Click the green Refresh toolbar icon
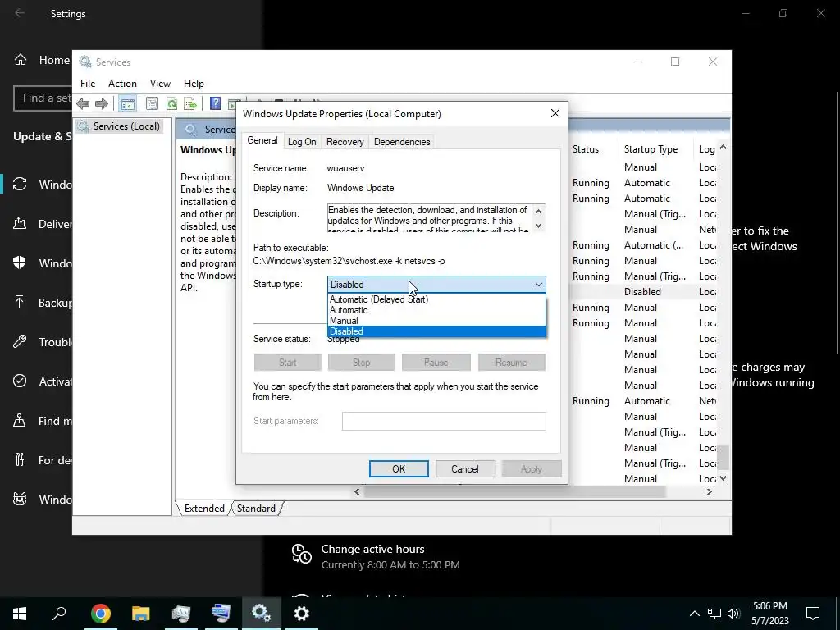Screen dimensions: 840x630 (x=171, y=103)
